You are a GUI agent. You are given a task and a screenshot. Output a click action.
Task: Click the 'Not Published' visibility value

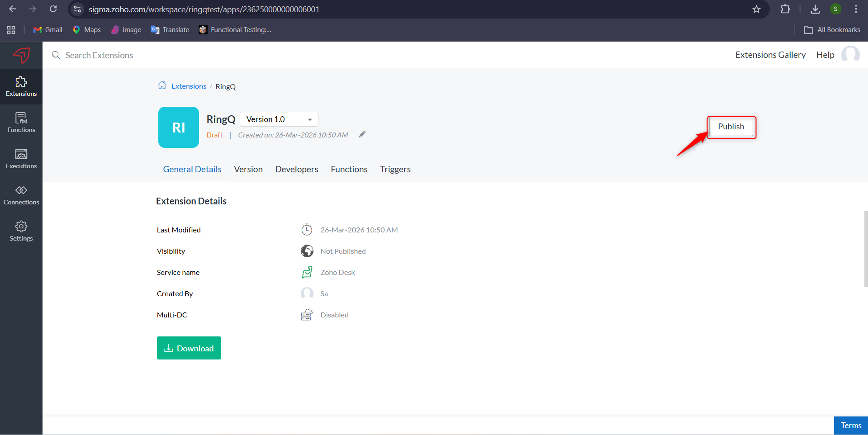[343, 251]
